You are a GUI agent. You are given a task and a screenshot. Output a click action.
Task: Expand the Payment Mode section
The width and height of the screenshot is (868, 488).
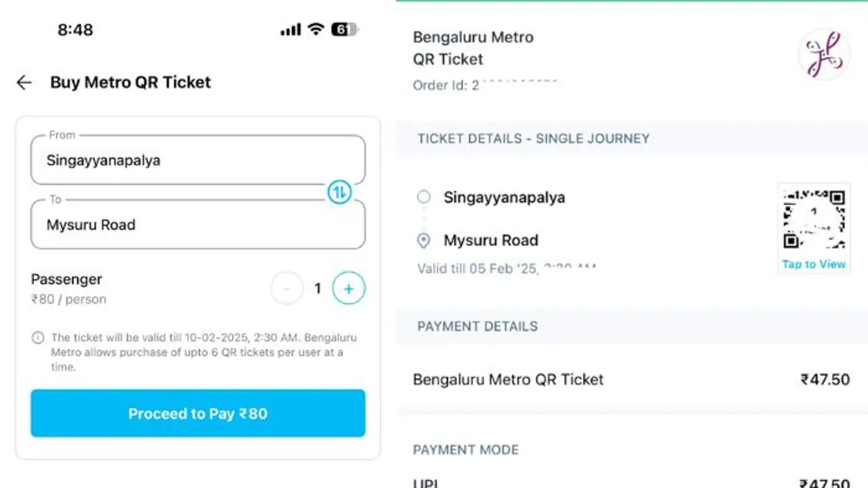(x=466, y=449)
